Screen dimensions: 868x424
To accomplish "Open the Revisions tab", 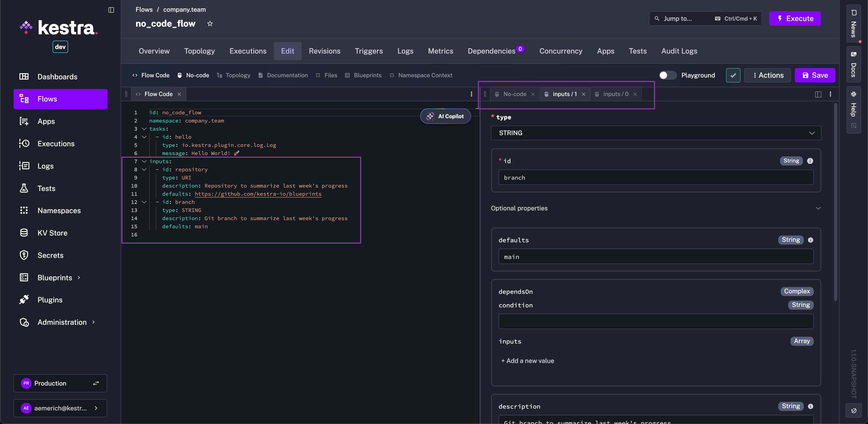I will click(x=324, y=51).
